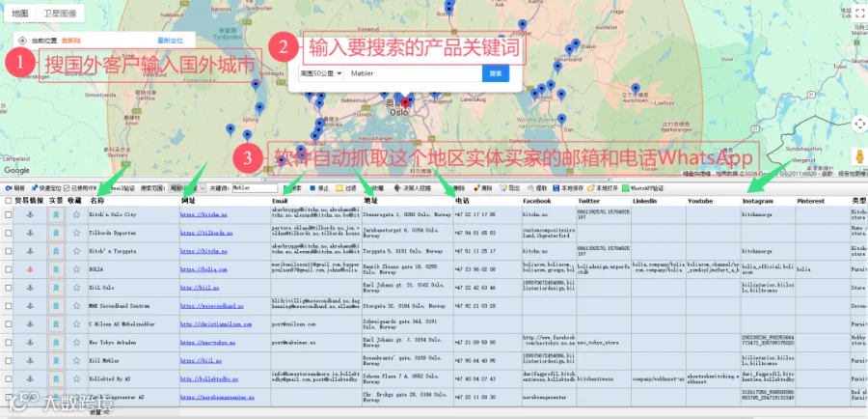Image resolution: width=868 pixels, height=419 pixels.
Task: Open the 搜索范围 dropdown in toolbar
Action: (x=187, y=188)
